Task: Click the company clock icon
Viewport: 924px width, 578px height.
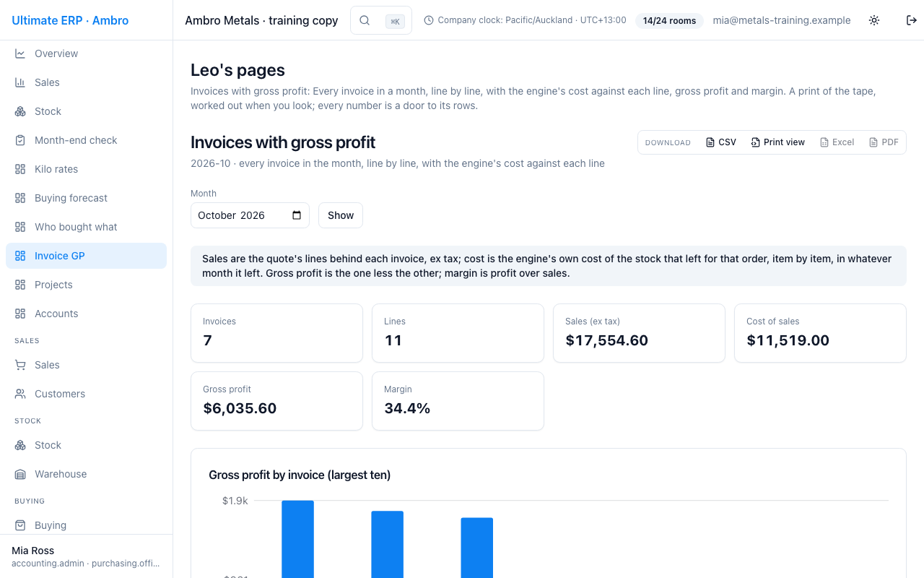Action: click(x=429, y=20)
